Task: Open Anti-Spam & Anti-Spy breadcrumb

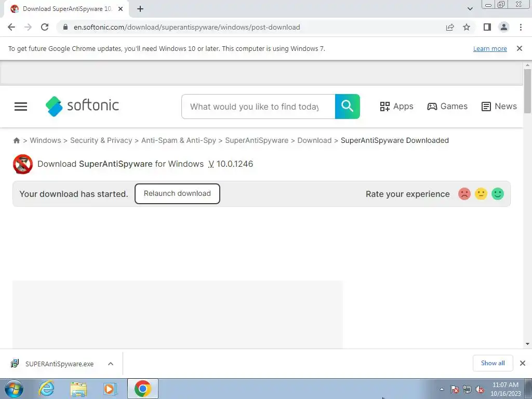Action: 179,140
